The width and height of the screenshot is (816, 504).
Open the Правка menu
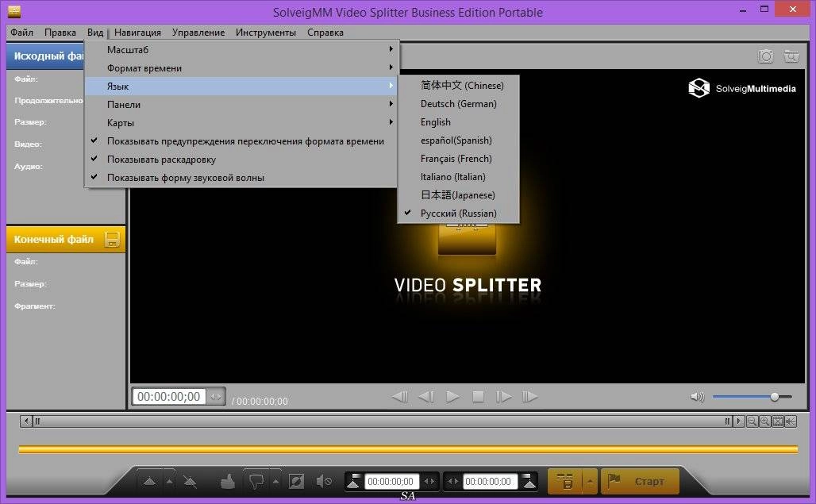click(60, 33)
